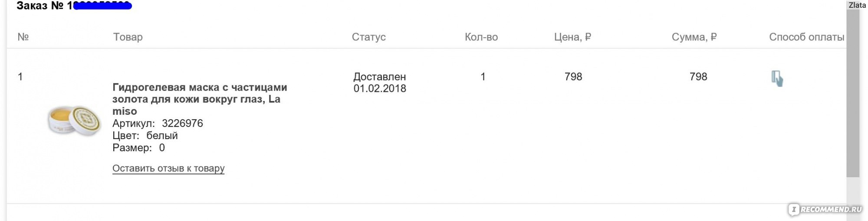Image resolution: width=868 pixels, height=221 pixels.
Task: Click the № column header
Action: [23, 37]
